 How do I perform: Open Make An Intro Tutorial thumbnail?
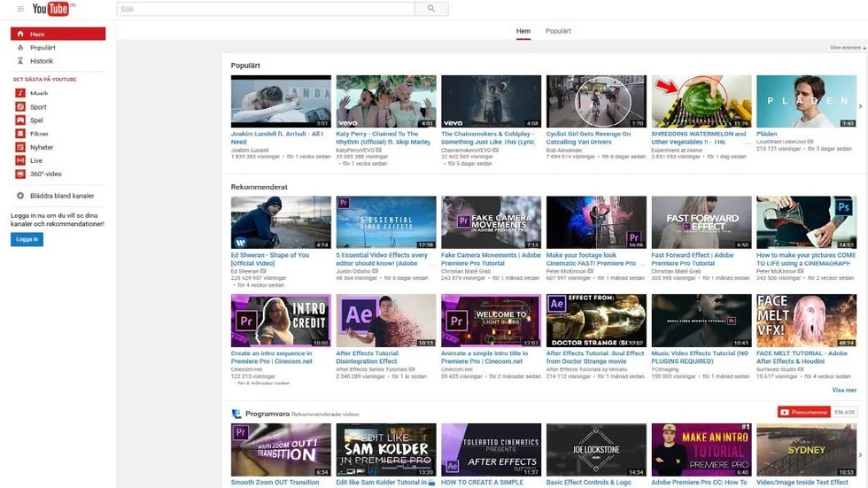point(701,450)
